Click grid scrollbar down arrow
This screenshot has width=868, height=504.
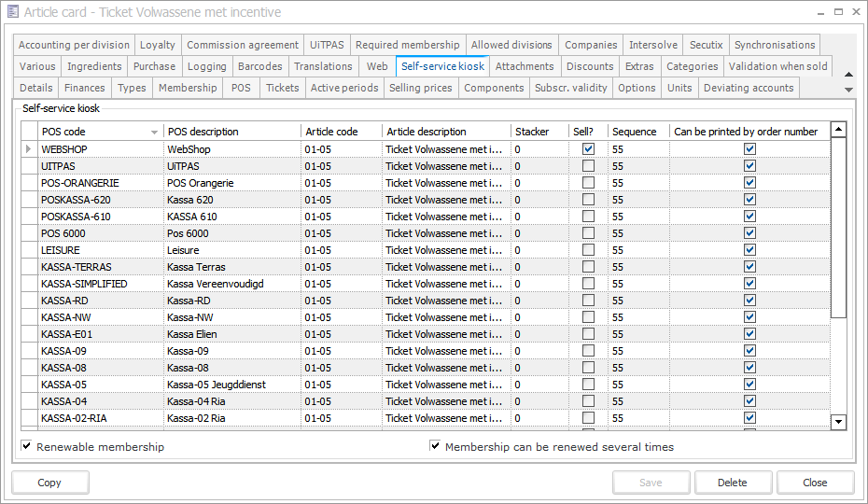click(x=838, y=422)
